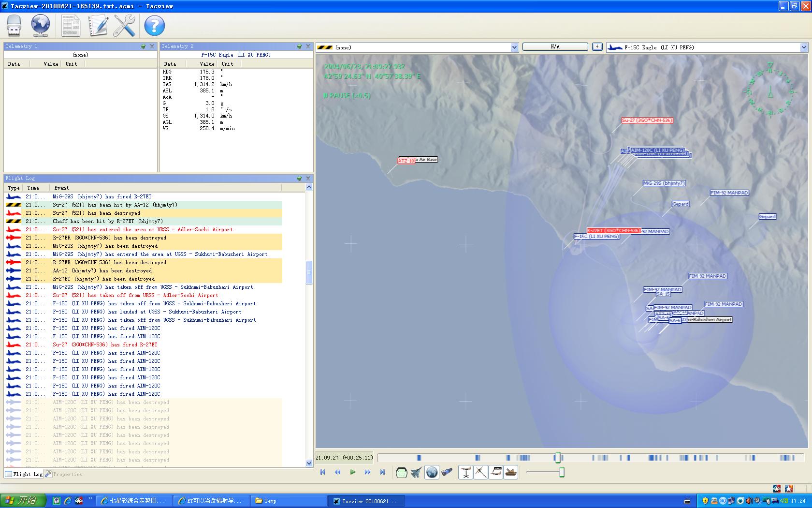Click the binoculars view icon
The image size is (812, 508).
pyautogui.click(x=447, y=472)
